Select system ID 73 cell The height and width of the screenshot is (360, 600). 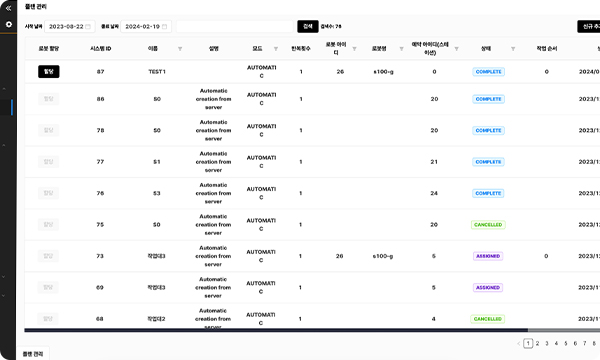tap(100, 256)
